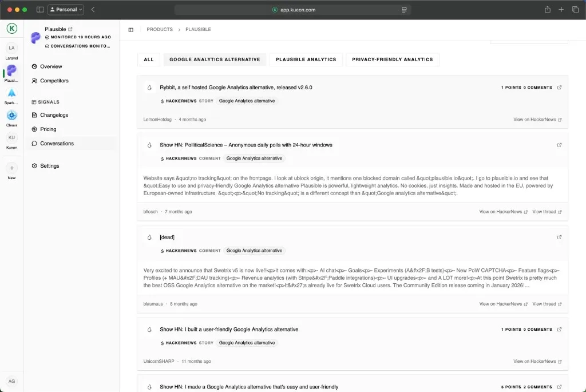Click flame icon on user-friendly alternative story
Screen dimensions: 586x392
click(149, 330)
